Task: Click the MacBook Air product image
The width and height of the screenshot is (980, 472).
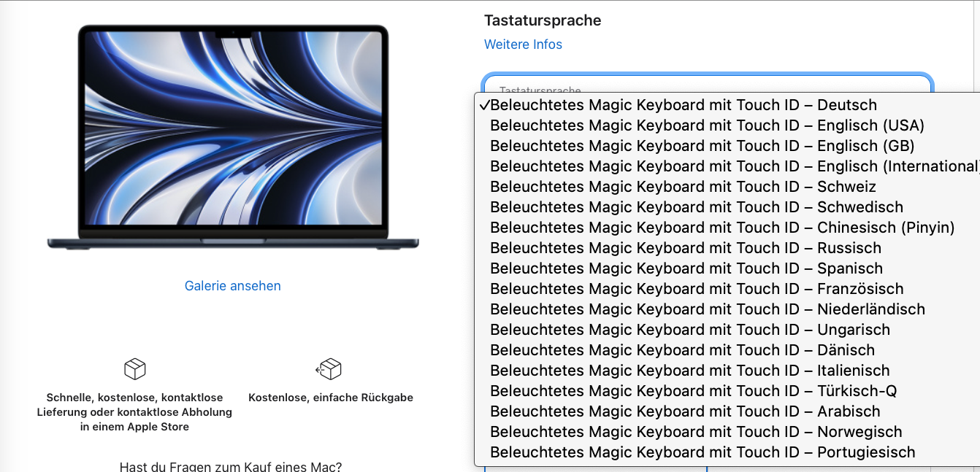Action: click(233, 138)
